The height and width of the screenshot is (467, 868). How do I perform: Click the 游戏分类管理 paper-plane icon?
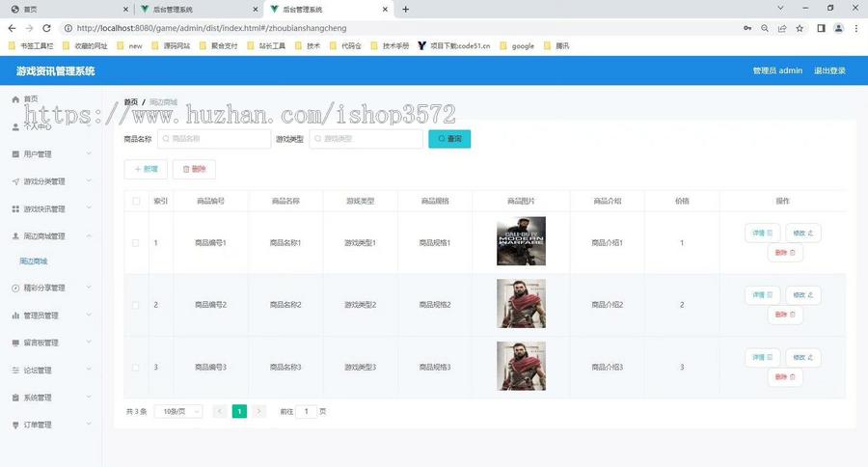point(15,181)
